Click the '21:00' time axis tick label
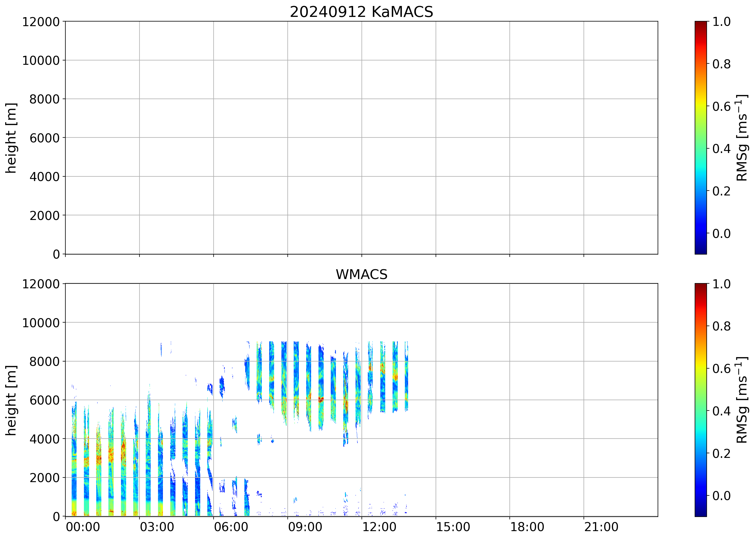756x539 pixels. pyautogui.click(x=601, y=527)
